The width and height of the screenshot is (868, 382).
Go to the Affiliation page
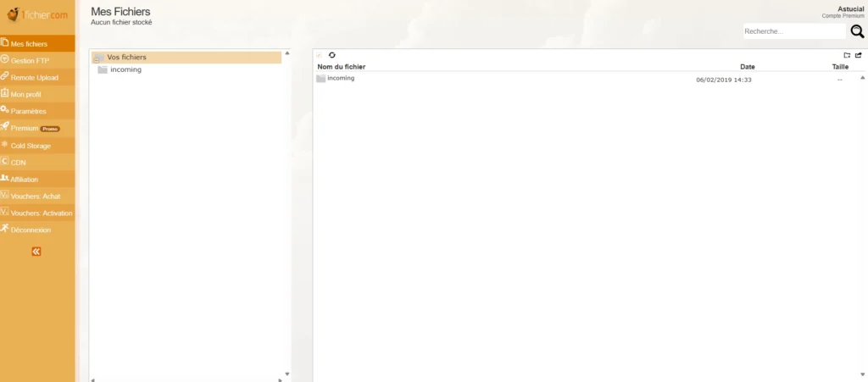(x=37, y=179)
